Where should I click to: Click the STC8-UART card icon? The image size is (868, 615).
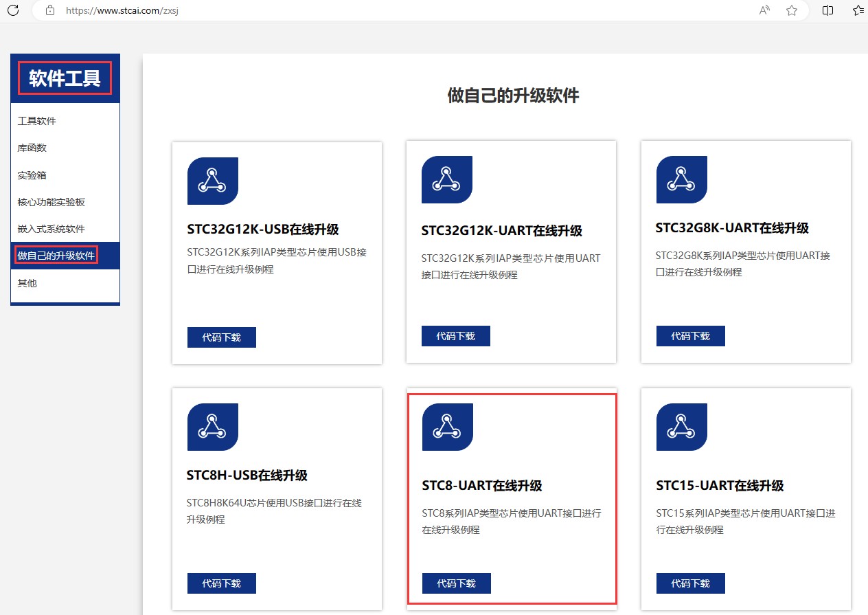pyautogui.click(x=448, y=427)
